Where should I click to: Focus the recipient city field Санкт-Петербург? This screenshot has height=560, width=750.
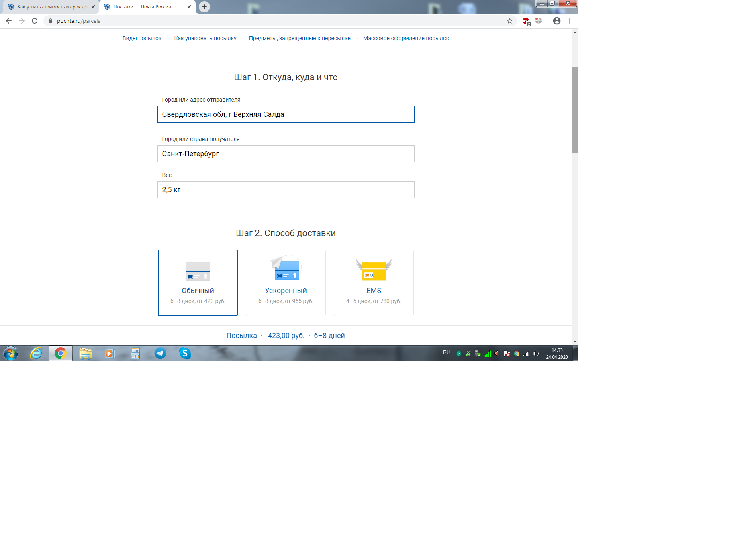[x=286, y=154]
